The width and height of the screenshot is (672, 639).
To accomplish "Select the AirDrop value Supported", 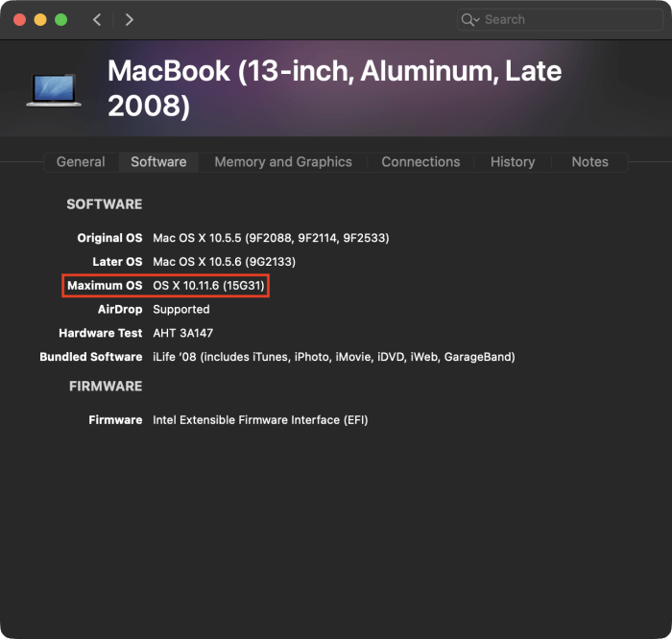I will coord(181,309).
